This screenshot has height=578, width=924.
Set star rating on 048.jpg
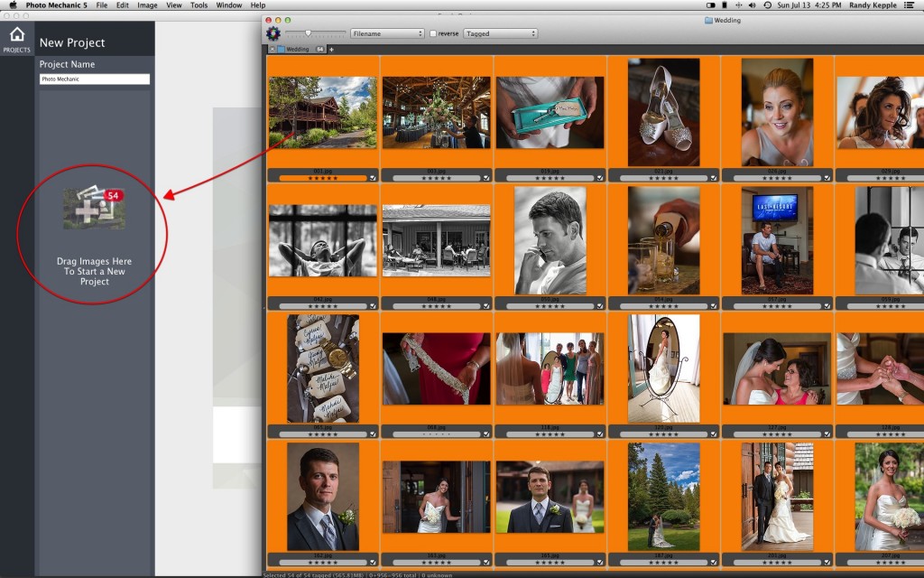point(437,306)
